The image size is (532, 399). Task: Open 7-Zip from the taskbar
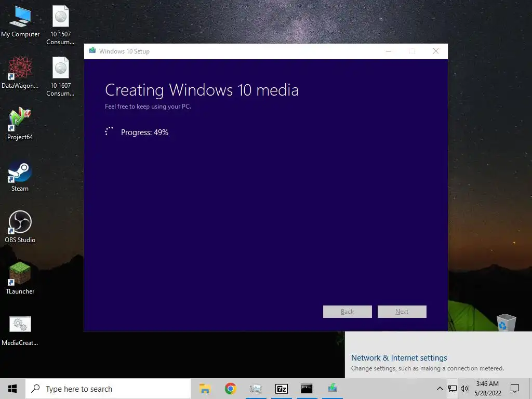pyautogui.click(x=281, y=389)
